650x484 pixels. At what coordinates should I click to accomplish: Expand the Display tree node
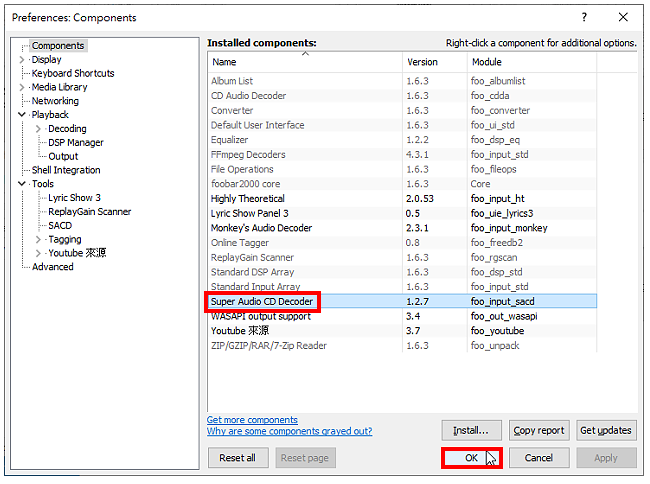(22, 60)
